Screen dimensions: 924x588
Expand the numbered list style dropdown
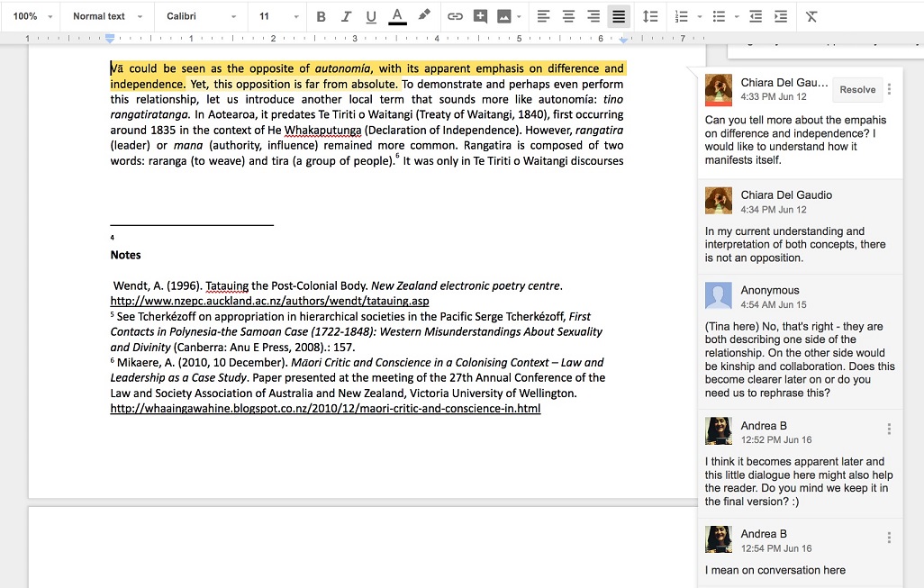[x=700, y=16]
